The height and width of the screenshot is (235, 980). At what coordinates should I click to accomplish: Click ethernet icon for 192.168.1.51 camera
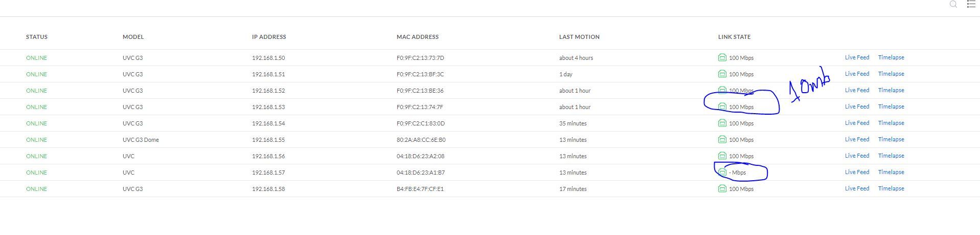click(722, 74)
